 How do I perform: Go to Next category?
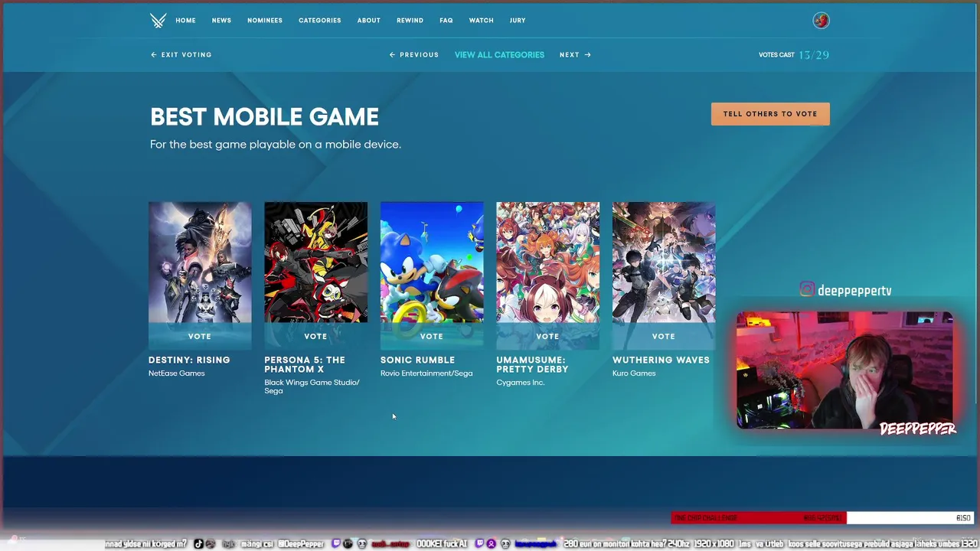[575, 55]
